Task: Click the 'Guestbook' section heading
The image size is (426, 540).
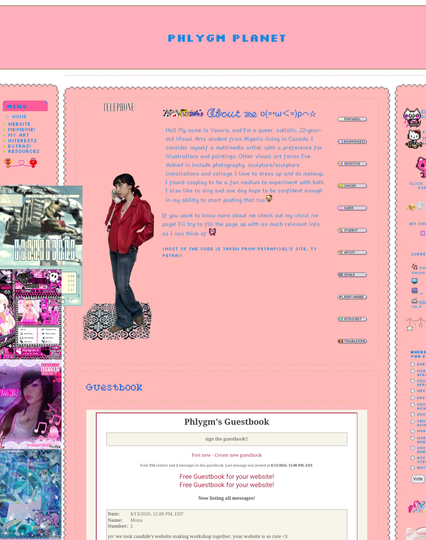Action: coord(114,387)
